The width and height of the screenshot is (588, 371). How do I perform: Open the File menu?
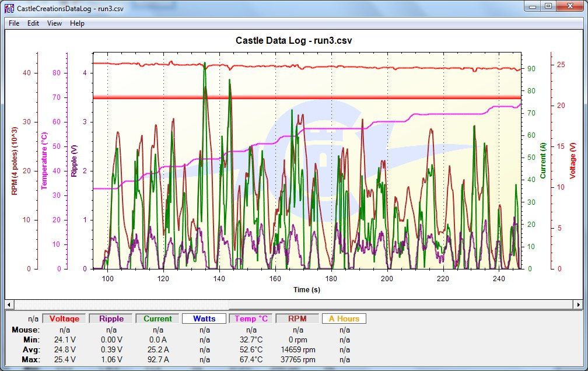pos(14,23)
